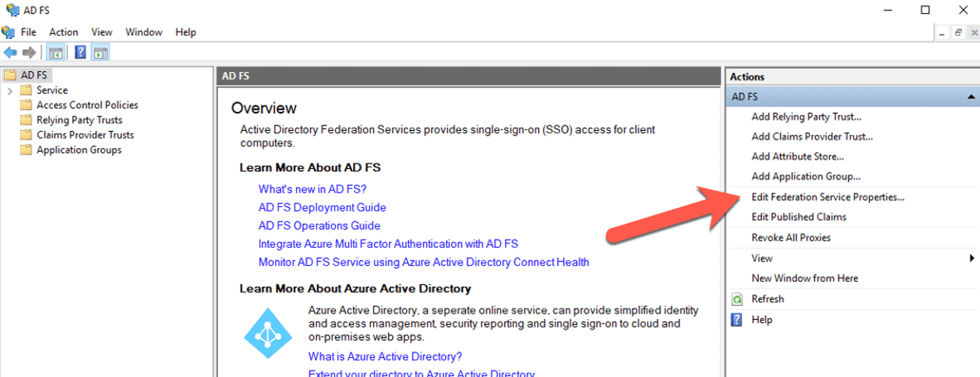This screenshot has height=377, width=980.
Task: Select Access Control Policies in tree
Action: point(88,105)
